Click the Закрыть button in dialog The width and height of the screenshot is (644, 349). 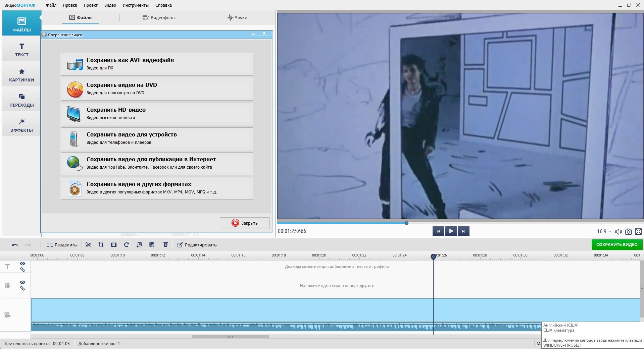244,223
